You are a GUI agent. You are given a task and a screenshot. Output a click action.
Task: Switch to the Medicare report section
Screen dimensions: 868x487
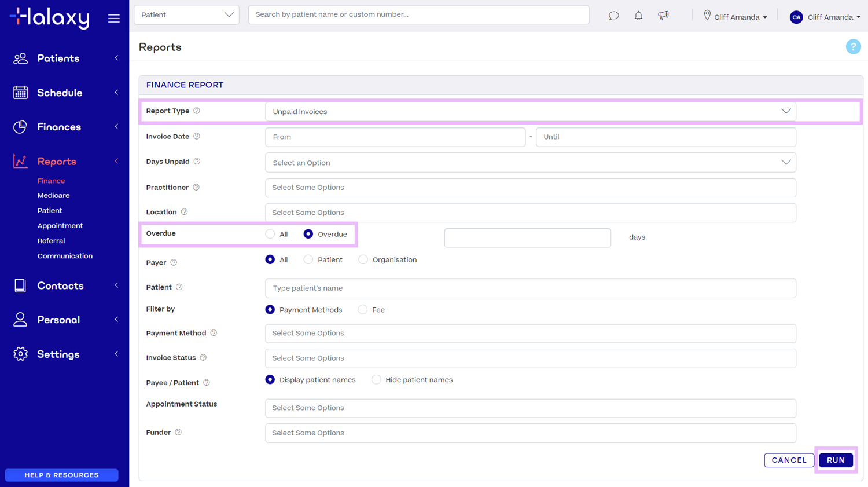(x=53, y=195)
